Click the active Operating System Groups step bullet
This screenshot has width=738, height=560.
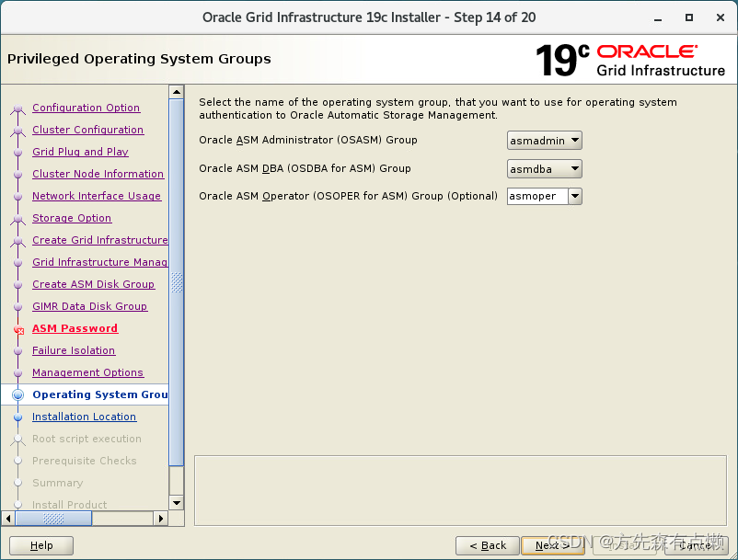click(x=17, y=395)
